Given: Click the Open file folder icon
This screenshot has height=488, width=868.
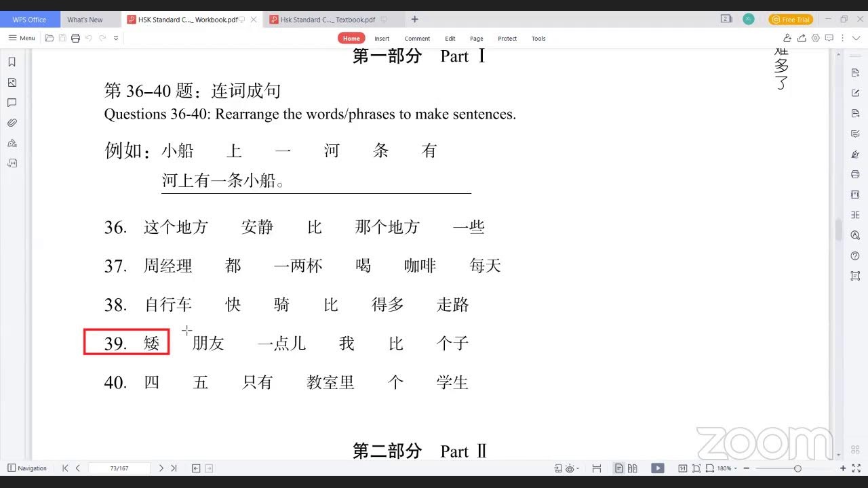Looking at the screenshot, I should point(50,38).
